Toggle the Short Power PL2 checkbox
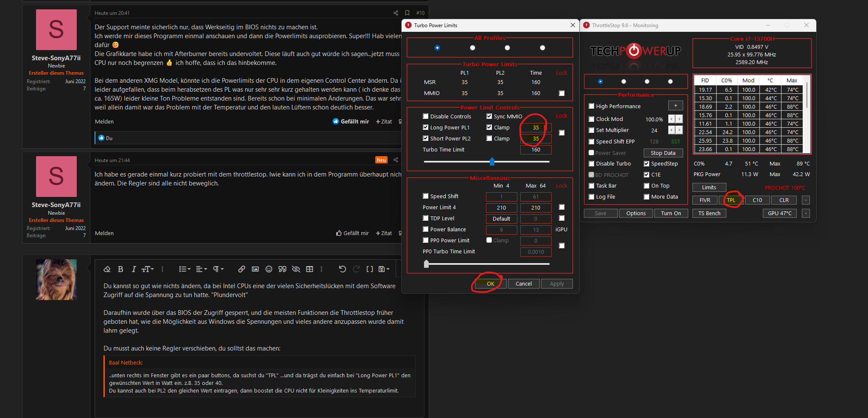The height and width of the screenshot is (418, 868). pos(426,138)
